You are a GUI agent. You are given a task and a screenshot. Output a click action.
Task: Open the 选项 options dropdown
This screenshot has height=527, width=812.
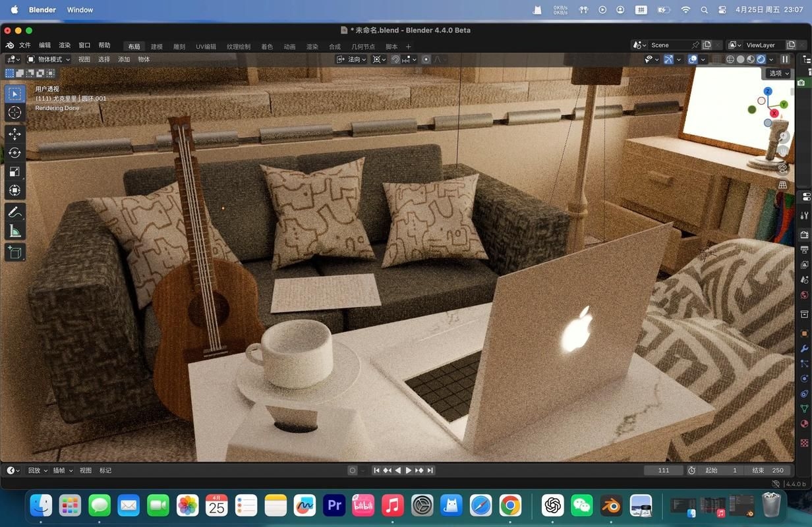[778, 73]
